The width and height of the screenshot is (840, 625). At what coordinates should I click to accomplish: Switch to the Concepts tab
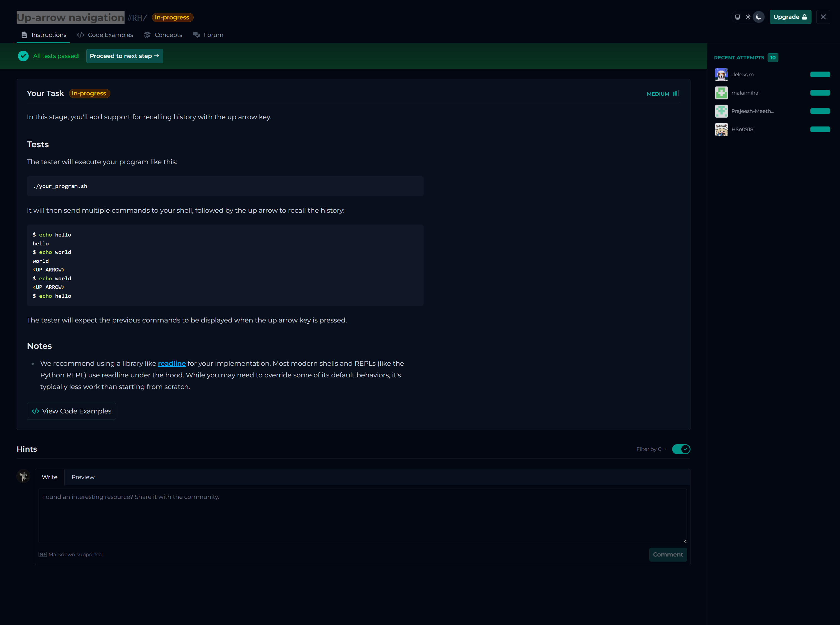(163, 35)
